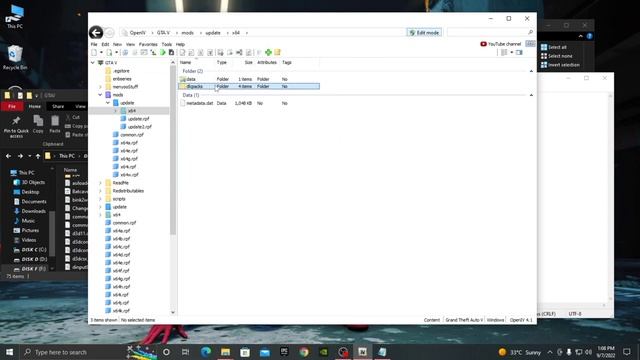
Task: Click the yellow folder icon beside green plus
Action: tap(278, 52)
